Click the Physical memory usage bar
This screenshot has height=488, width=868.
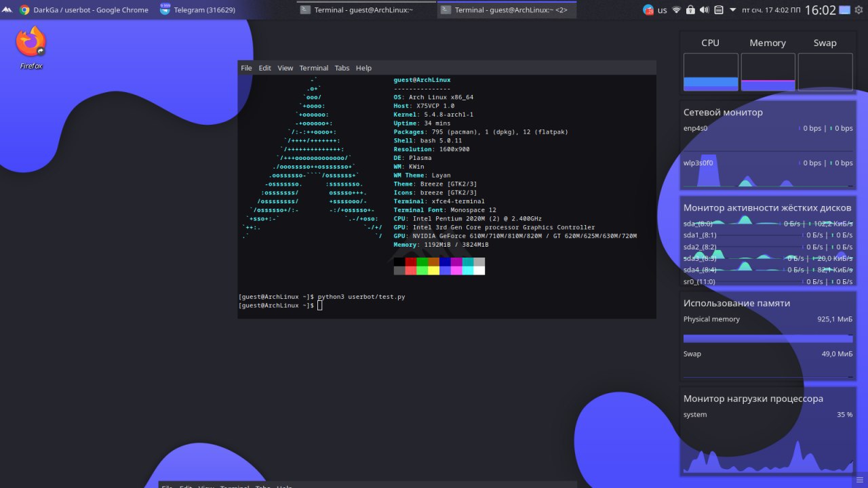pos(768,338)
